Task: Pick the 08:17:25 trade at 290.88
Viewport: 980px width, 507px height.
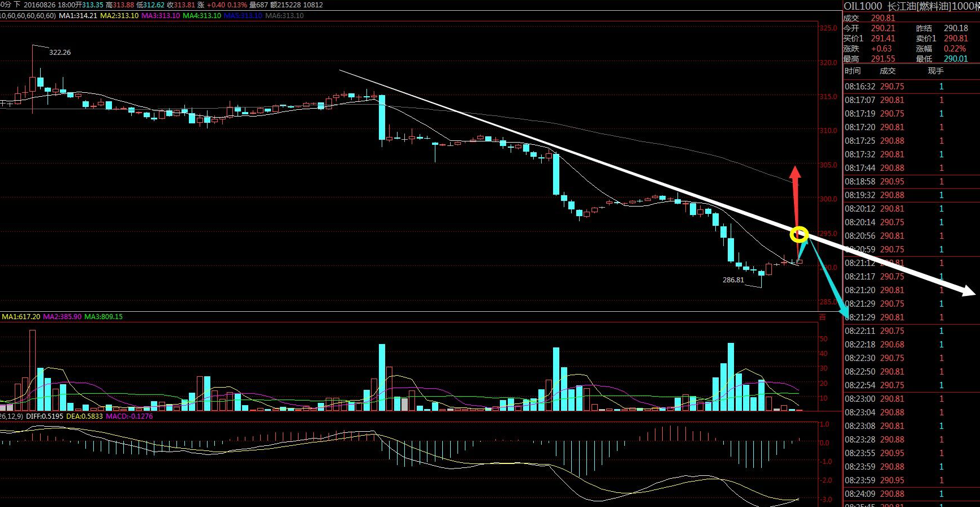Action: point(911,141)
